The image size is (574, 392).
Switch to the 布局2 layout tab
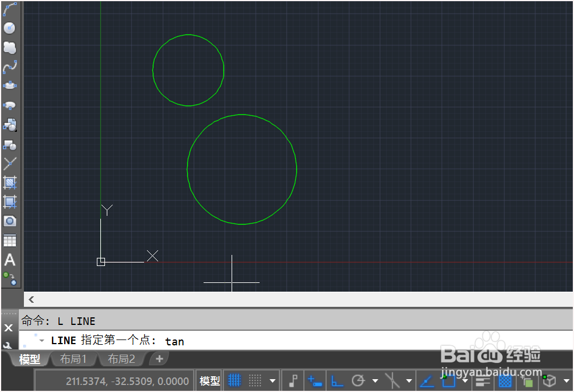(121, 359)
